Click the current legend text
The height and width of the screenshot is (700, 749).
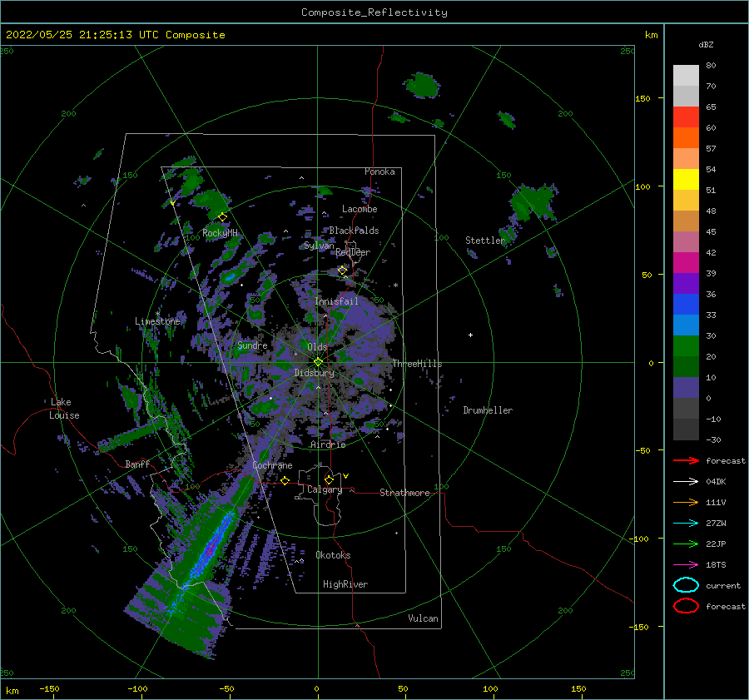(x=723, y=586)
